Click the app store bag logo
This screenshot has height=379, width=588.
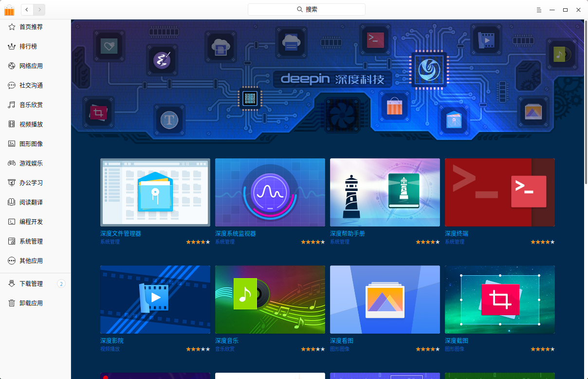point(9,10)
